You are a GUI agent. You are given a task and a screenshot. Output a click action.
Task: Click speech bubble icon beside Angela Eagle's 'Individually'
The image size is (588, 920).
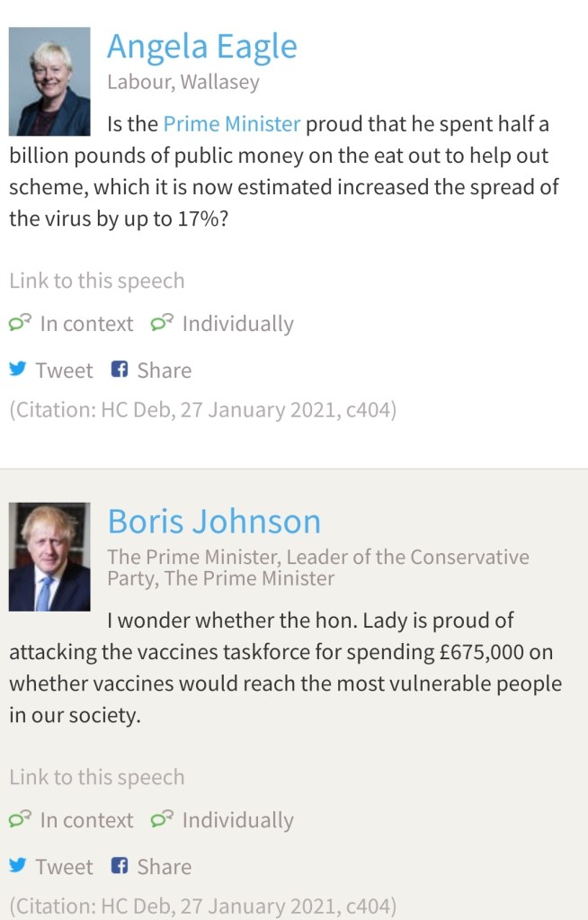pos(163,323)
